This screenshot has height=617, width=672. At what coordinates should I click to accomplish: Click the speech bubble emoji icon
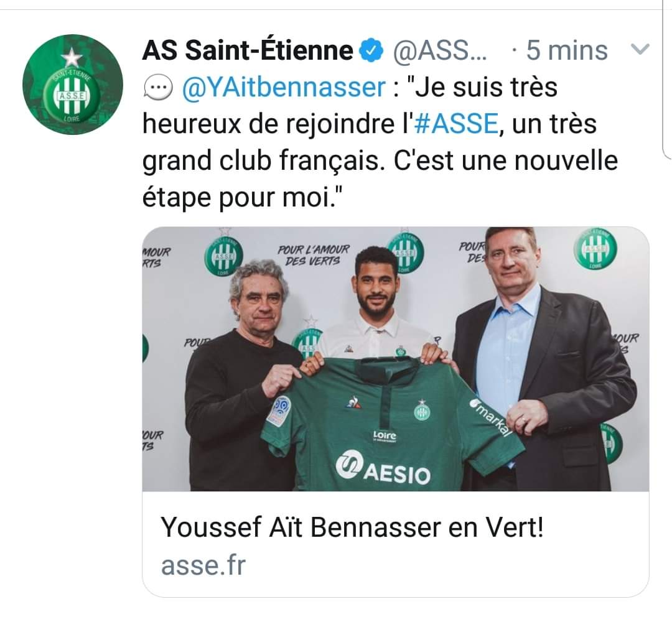pyautogui.click(x=157, y=88)
